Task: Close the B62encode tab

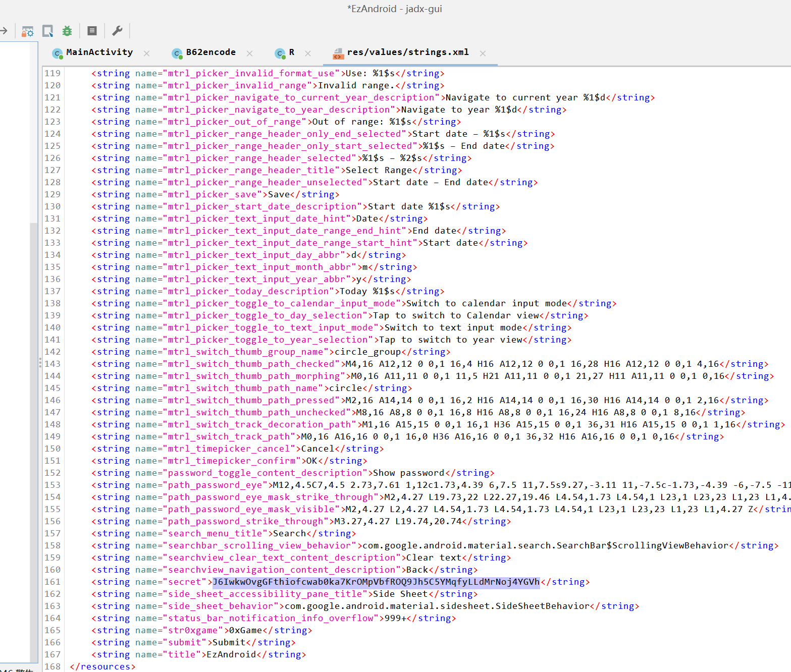Action: tap(249, 53)
